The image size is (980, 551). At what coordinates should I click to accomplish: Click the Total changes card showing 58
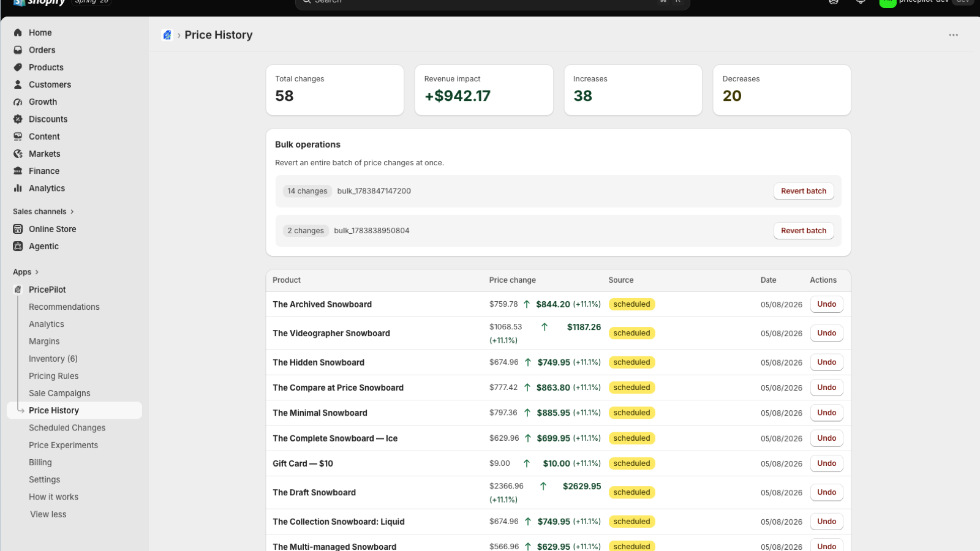tap(335, 90)
